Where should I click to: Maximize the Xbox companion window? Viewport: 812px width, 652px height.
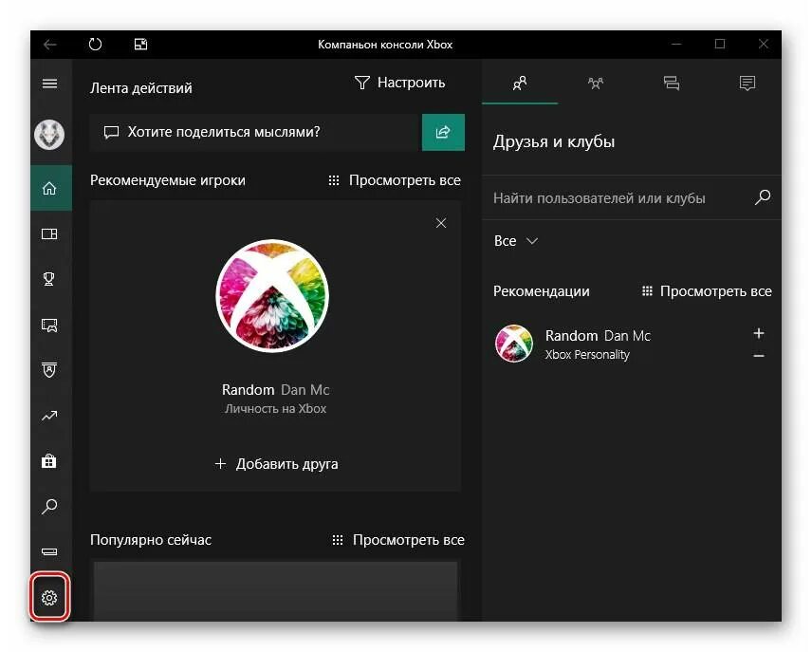(720, 44)
